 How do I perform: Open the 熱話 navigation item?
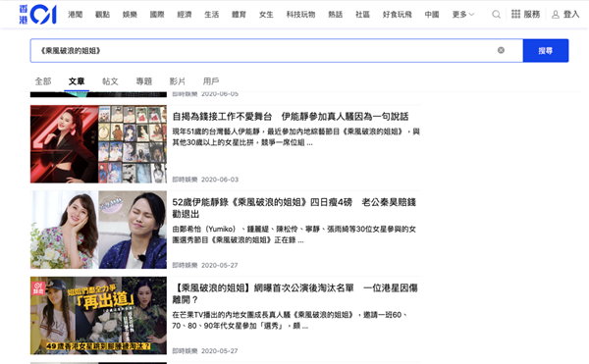coord(336,15)
